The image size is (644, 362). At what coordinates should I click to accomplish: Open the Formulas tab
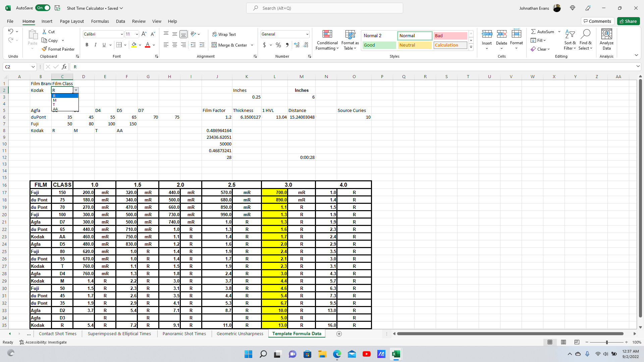pyautogui.click(x=100, y=21)
